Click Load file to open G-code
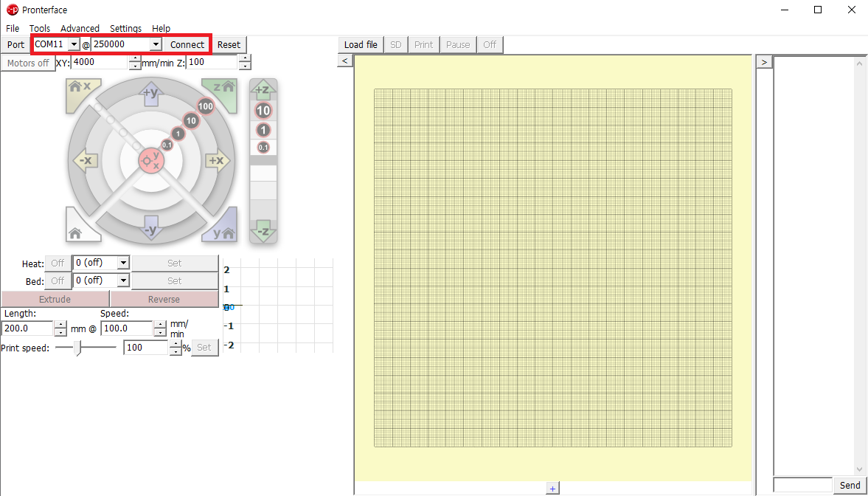The height and width of the screenshot is (496, 868). pyautogui.click(x=360, y=44)
